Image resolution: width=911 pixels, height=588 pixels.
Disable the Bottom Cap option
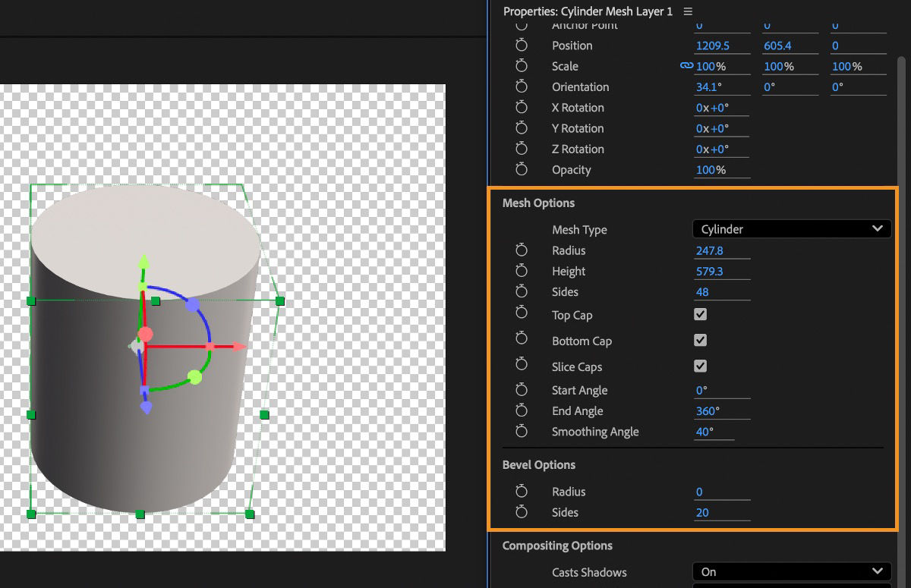coord(699,340)
